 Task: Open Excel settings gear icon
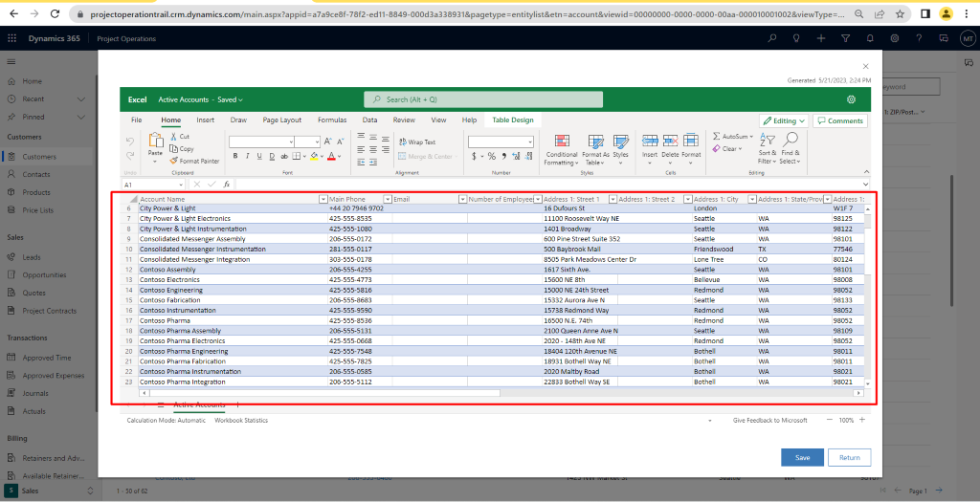tap(851, 99)
